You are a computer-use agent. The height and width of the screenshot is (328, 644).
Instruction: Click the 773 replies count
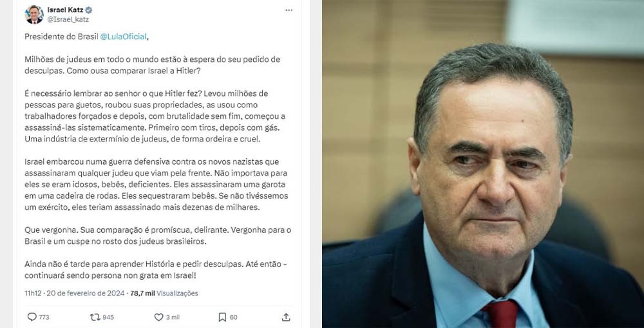click(x=44, y=317)
